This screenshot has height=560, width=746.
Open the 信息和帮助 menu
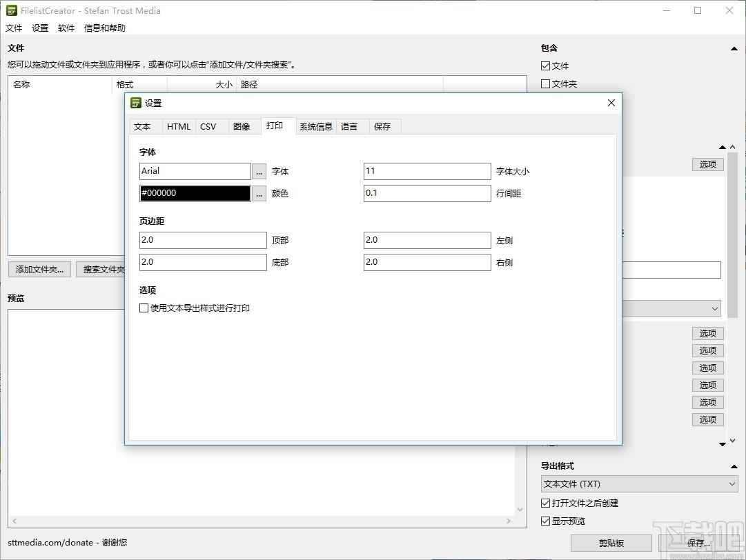(x=105, y=28)
